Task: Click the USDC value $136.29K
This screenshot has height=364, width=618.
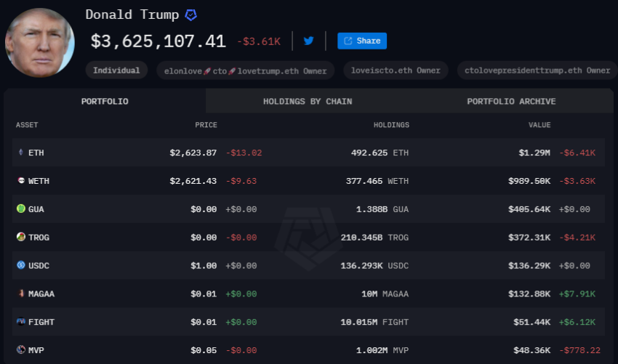Action: point(529,266)
